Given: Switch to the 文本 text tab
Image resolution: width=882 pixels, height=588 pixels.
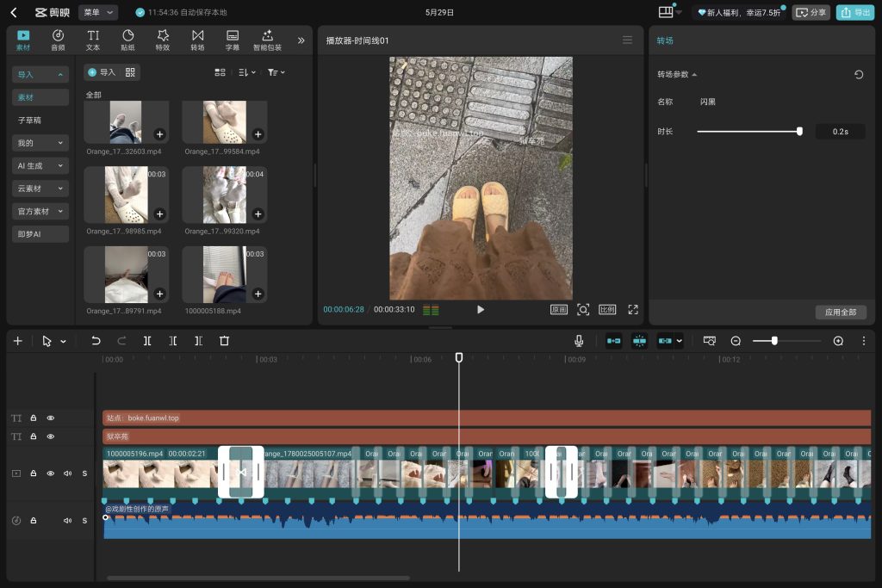Looking at the screenshot, I should pyautogui.click(x=93, y=40).
